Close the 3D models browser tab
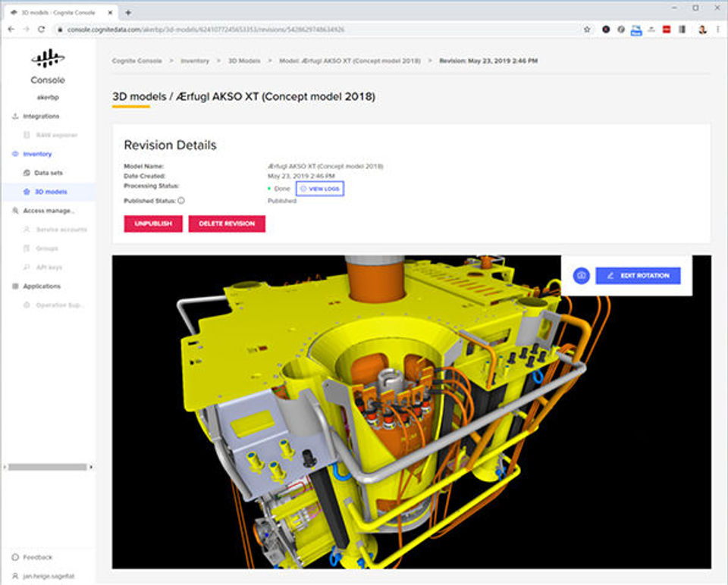This screenshot has width=728, height=585. (x=110, y=13)
